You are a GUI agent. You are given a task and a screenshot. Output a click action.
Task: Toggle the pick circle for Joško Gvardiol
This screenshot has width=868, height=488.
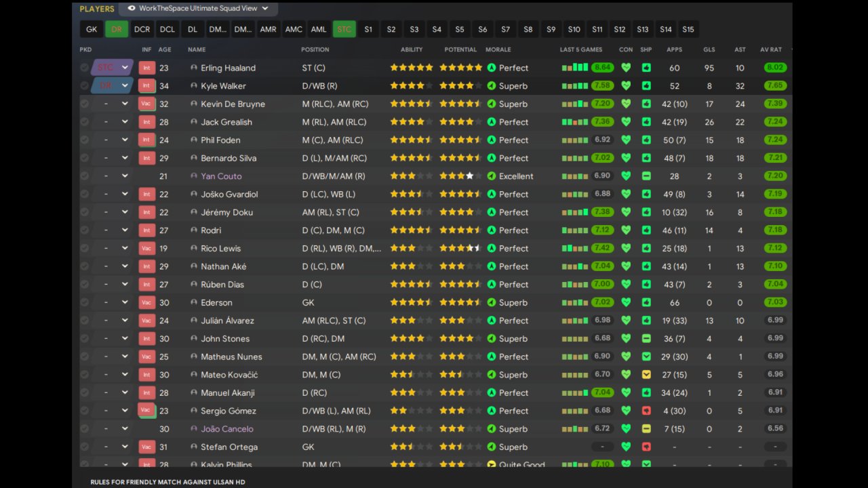tap(84, 195)
